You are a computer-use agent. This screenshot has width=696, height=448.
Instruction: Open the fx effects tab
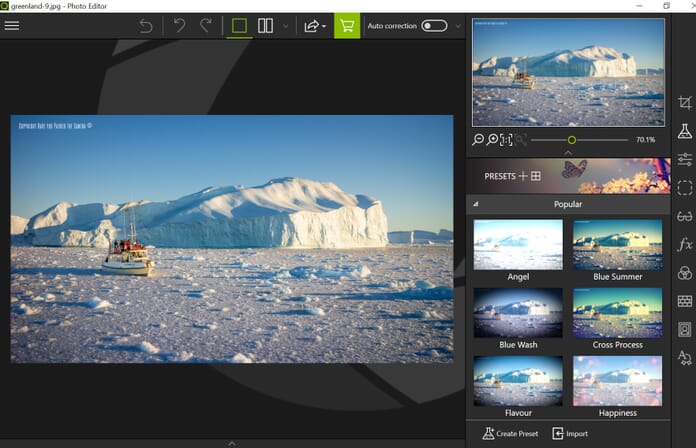click(684, 244)
